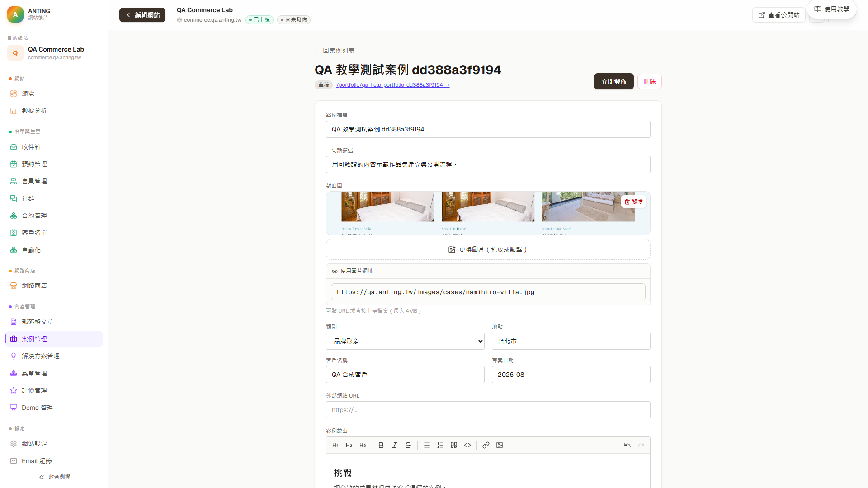Apply Heading 2 in the editor toolbar
This screenshot has height=488, width=868.
[x=349, y=445]
